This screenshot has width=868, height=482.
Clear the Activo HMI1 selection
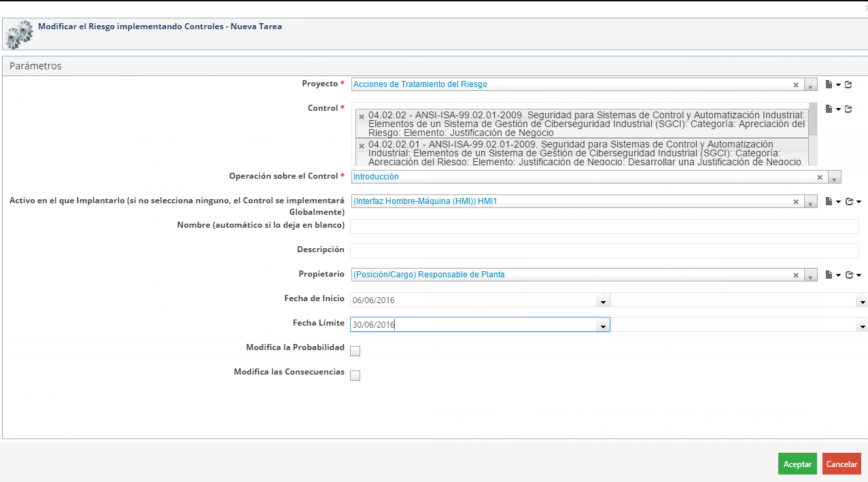click(796, 202)
